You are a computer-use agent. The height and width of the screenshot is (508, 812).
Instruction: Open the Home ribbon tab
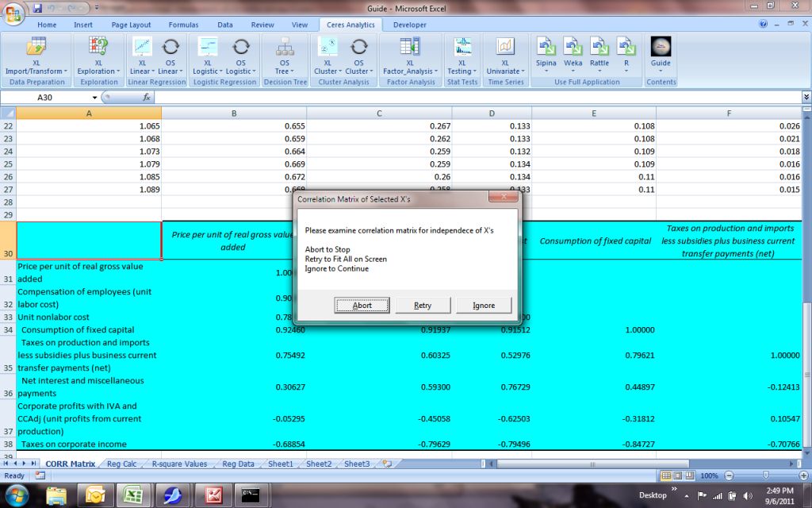[x=47, y=25]
